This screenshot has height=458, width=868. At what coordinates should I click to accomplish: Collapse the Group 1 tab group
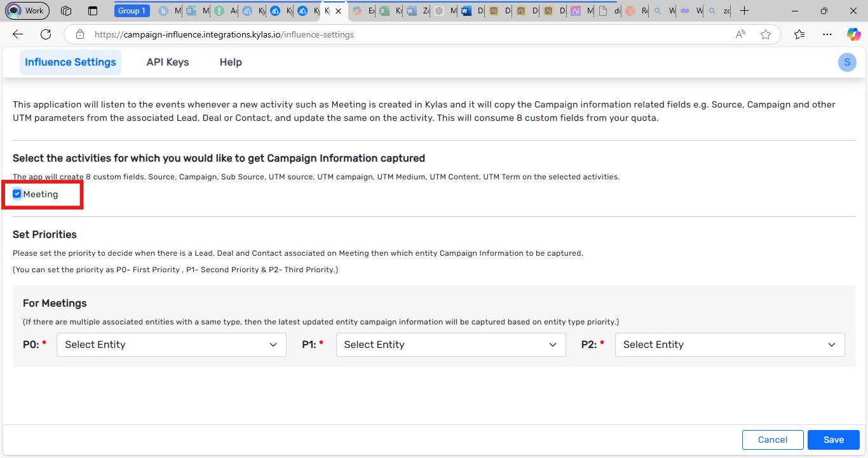pos(132,11)
